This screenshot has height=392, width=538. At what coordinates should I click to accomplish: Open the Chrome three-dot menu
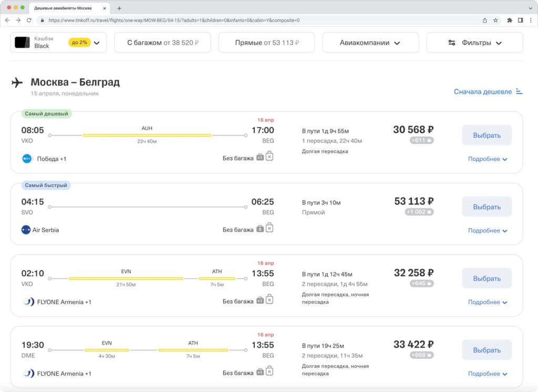pyautogui.click(x=531, y=20)
